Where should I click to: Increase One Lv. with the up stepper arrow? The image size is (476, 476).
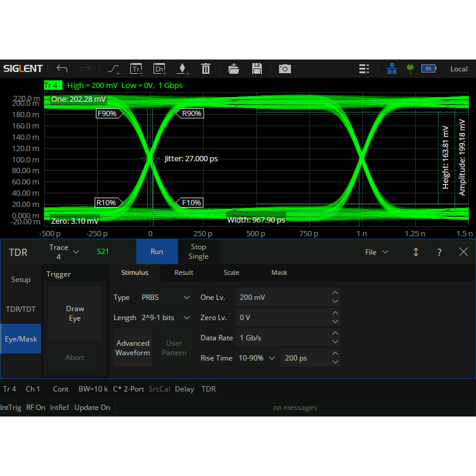point(335,293)
